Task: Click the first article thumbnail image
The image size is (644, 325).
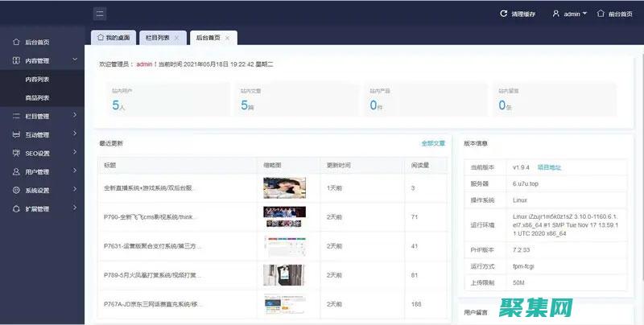Action: pos(284,187)
